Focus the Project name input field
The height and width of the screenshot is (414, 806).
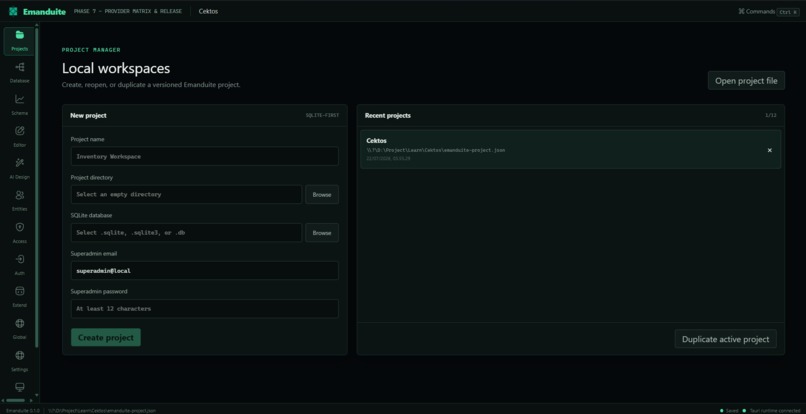tap(205, 156)
